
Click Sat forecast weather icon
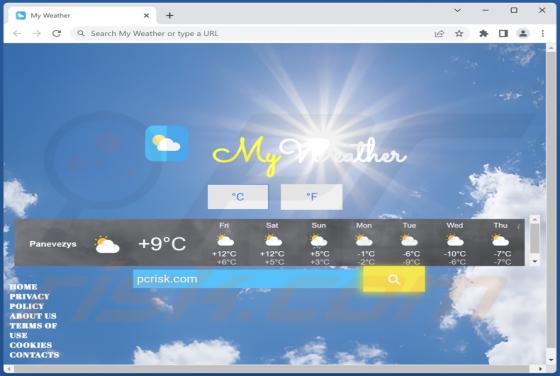tap(273, 240)
